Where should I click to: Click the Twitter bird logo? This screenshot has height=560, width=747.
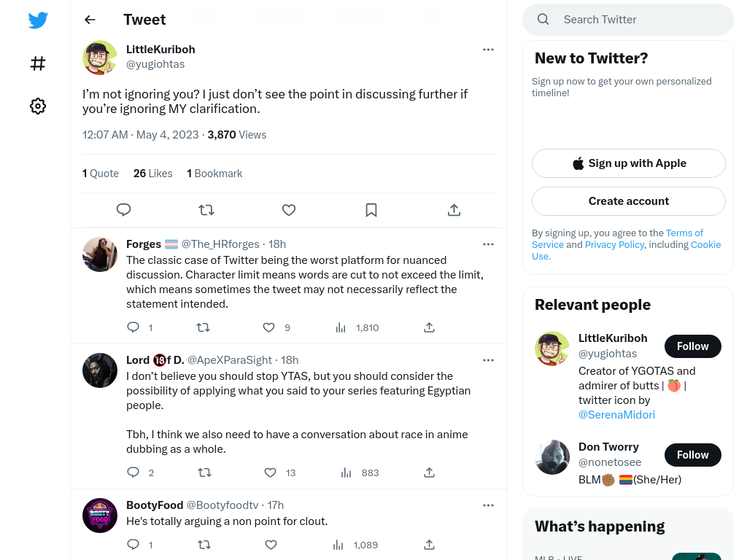pos(38,20)
